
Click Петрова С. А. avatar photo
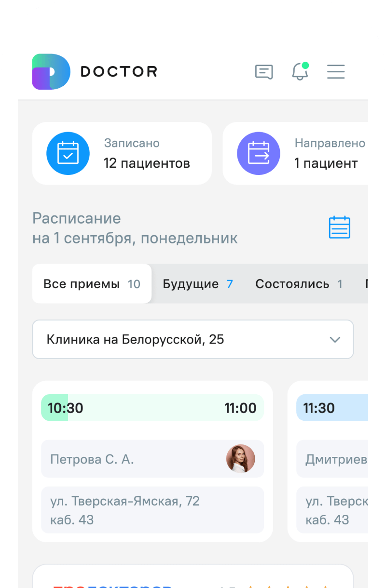pos(240,459)
